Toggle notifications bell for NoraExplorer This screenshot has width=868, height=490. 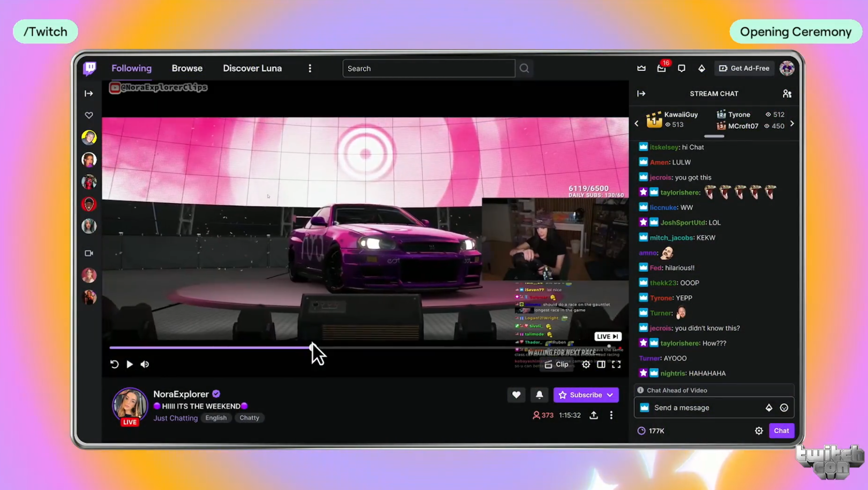pos(539,395)
